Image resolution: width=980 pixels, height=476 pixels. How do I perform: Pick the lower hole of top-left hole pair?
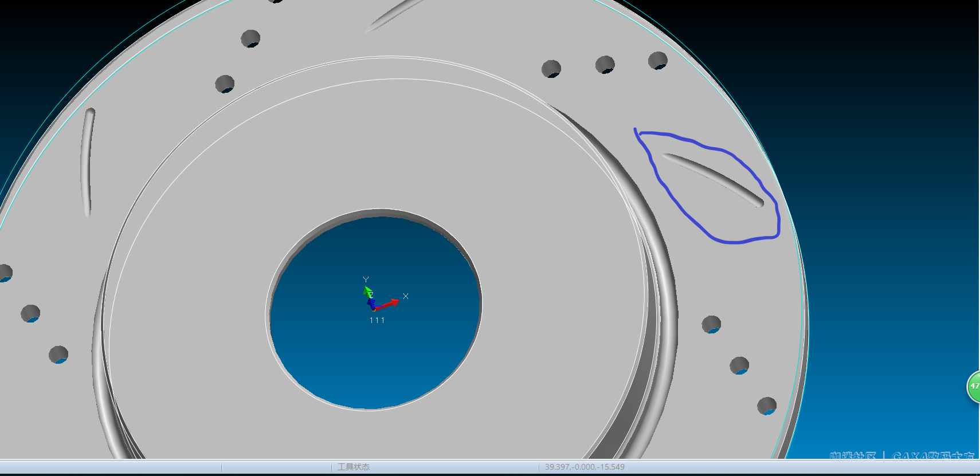click(x=225, y=84)
